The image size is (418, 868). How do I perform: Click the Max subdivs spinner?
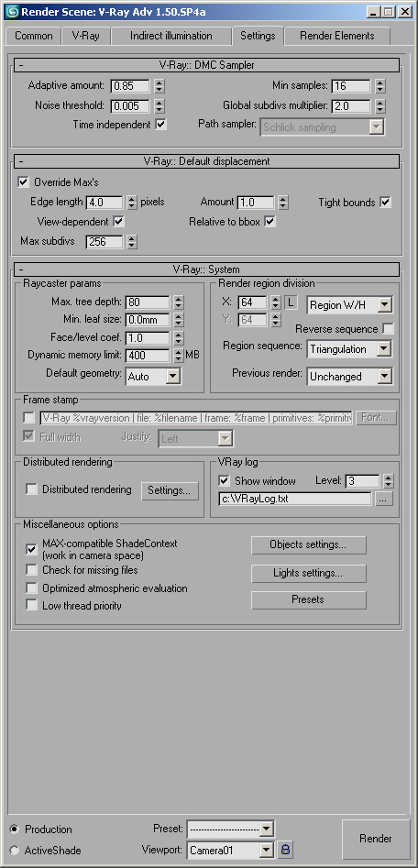point(132,241)
